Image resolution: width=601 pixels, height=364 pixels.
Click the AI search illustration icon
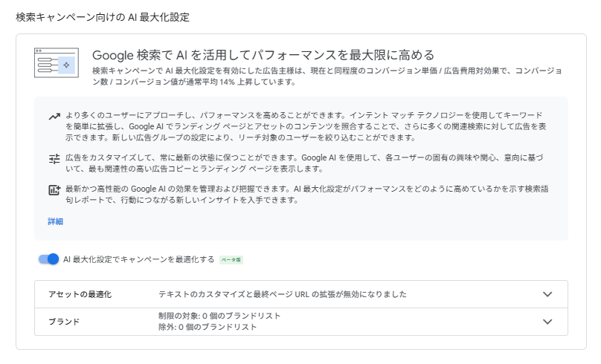56,63
